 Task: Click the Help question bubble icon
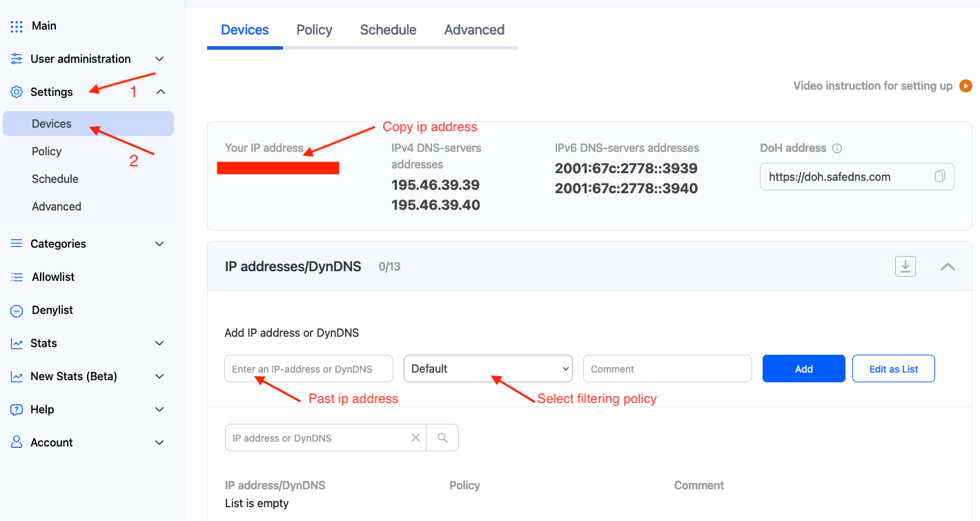(x=17, y=410)
